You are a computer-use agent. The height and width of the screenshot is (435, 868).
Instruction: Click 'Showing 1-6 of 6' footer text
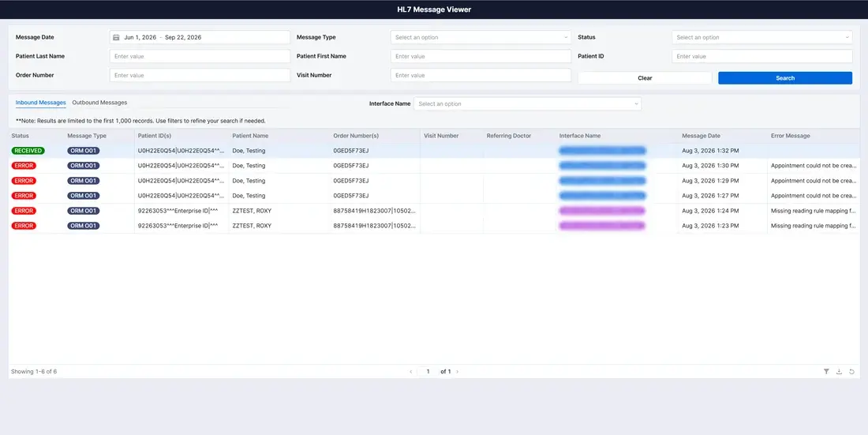[x=34, y=371]
